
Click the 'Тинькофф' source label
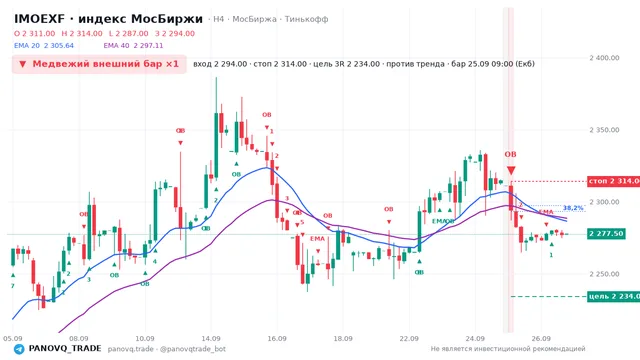coord(307,19)
